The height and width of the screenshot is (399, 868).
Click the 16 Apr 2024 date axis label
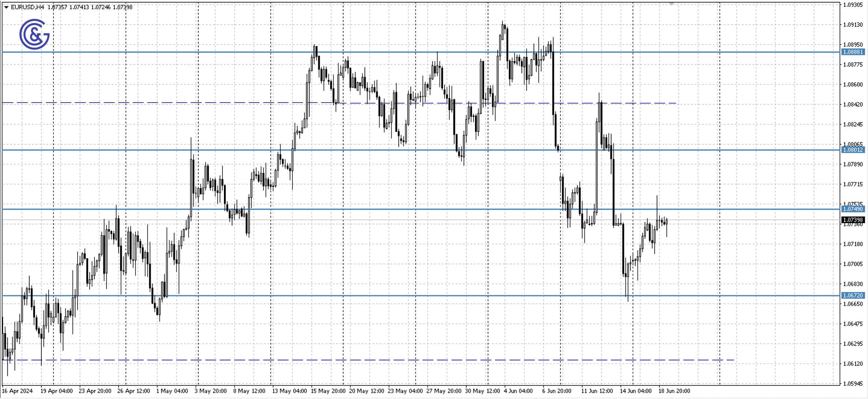(x=16, y=391)
